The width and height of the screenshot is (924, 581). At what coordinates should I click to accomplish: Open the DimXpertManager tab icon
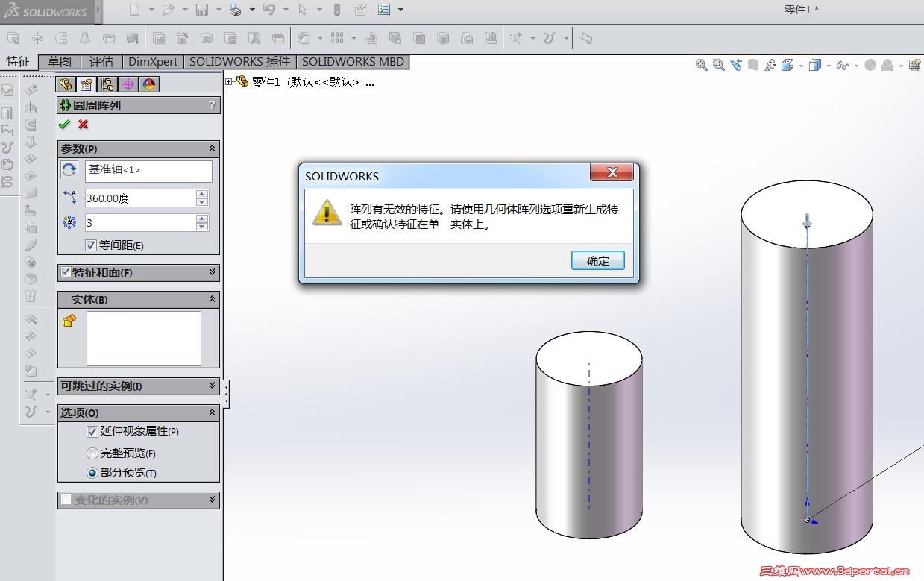[128, 84]
